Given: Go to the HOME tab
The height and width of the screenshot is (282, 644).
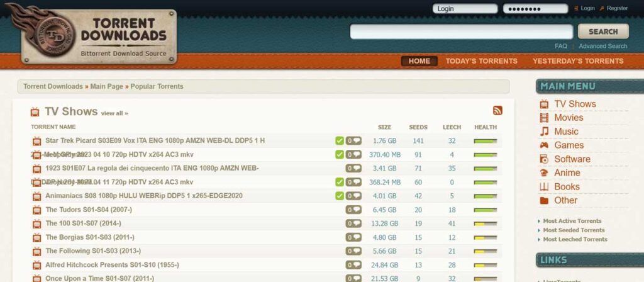Looking at the screenshot, I should pyautogui.click(x=419, y=61).
